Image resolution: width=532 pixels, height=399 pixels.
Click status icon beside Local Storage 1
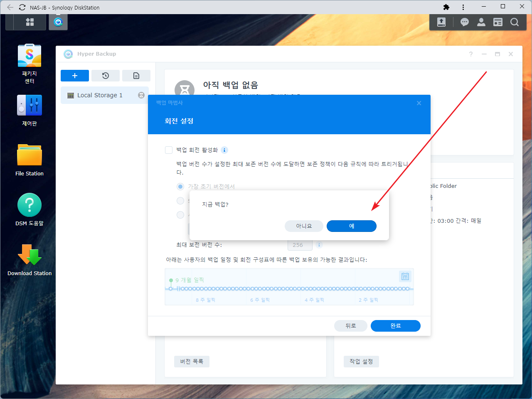[141, 95]
